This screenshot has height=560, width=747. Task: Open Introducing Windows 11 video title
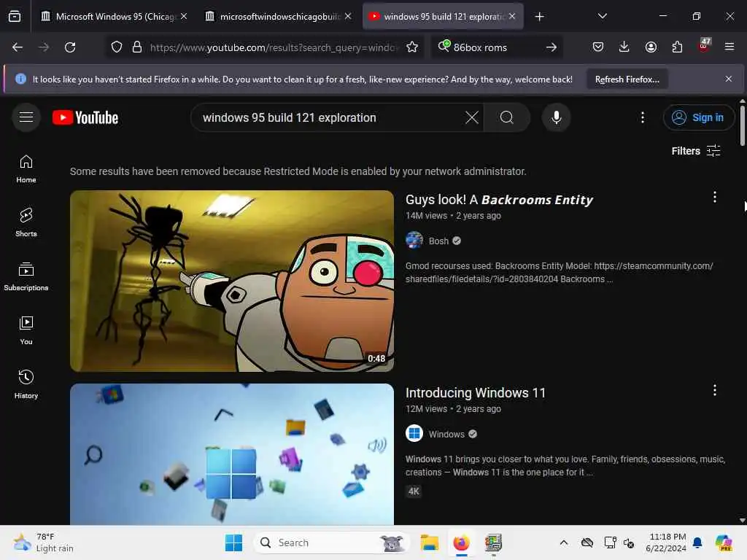[476, 393]
